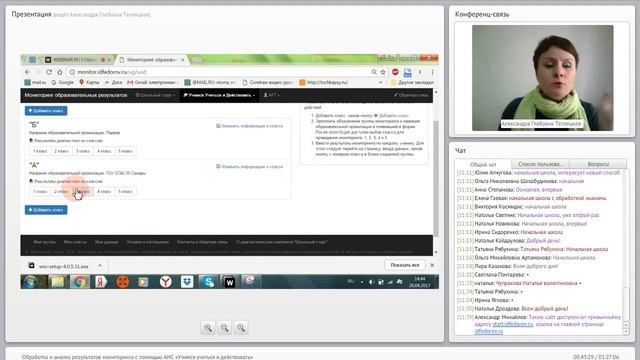The width and height of the screenshot is (640, 360).
Task: Open the Список пользова... tab
Action: (x=540, y=164)
